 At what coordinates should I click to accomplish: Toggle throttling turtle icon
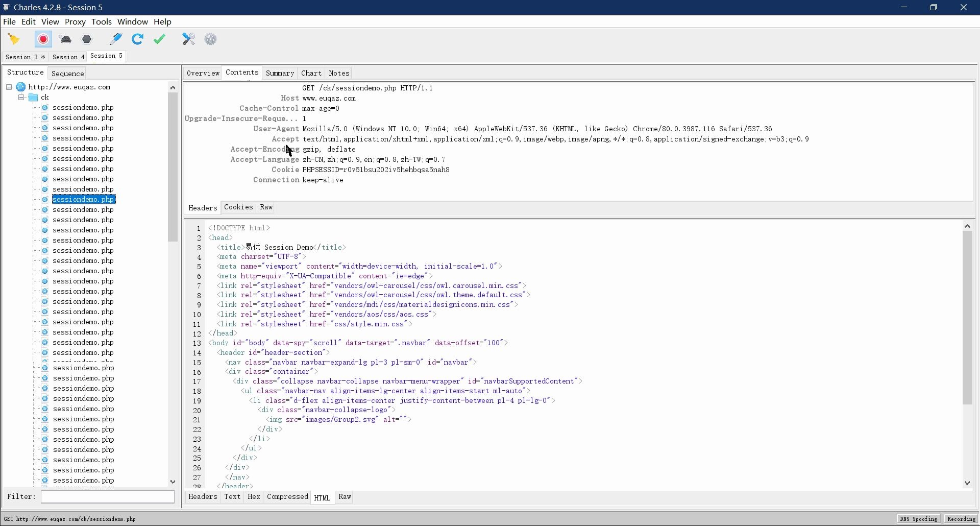tap(65, 39)
